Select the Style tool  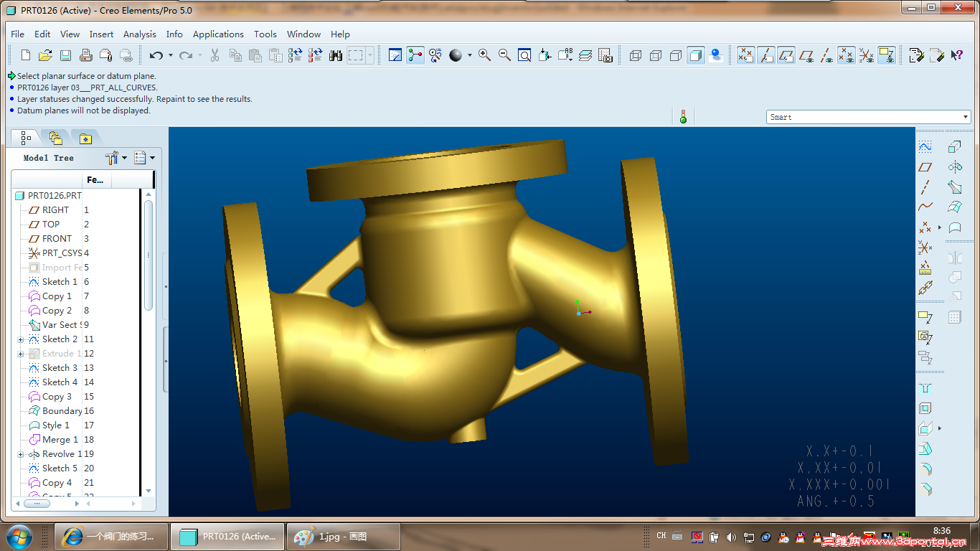[955, 227]
